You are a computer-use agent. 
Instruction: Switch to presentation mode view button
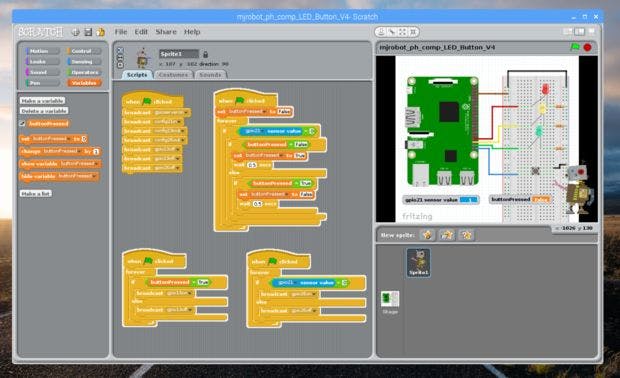click(x=592, y=31)
